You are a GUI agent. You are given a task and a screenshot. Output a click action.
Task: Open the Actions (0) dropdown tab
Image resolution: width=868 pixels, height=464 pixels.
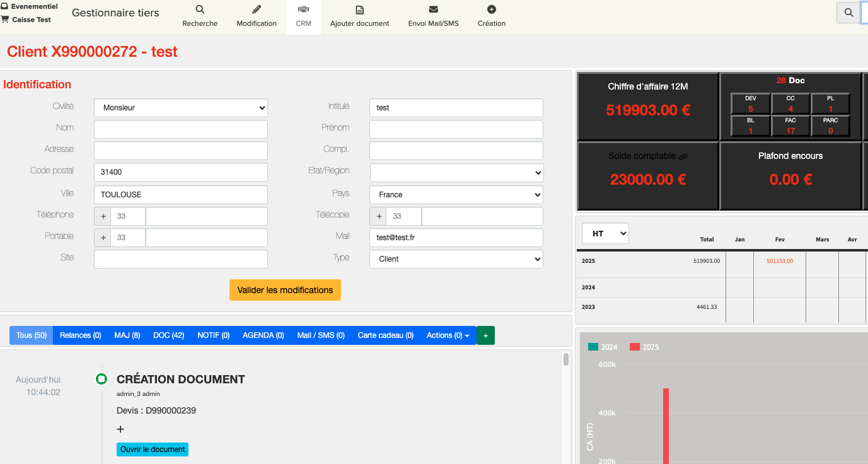[x=448, y=335]
